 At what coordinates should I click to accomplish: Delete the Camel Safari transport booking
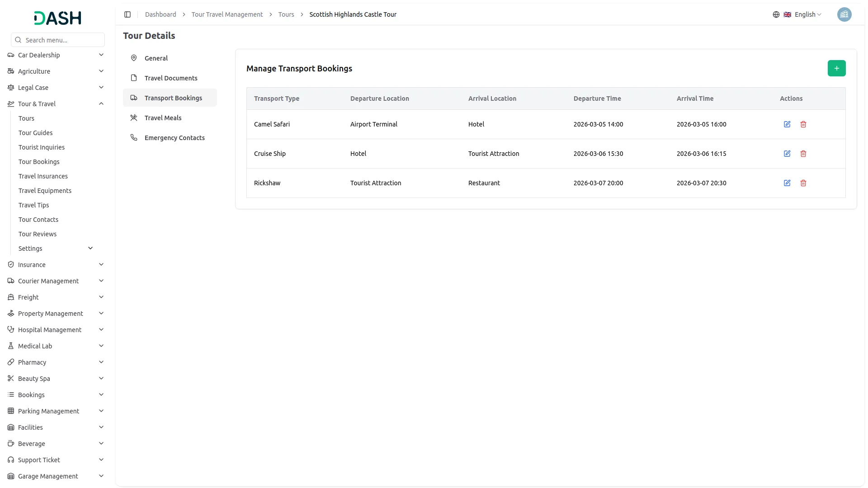[803, 124]
